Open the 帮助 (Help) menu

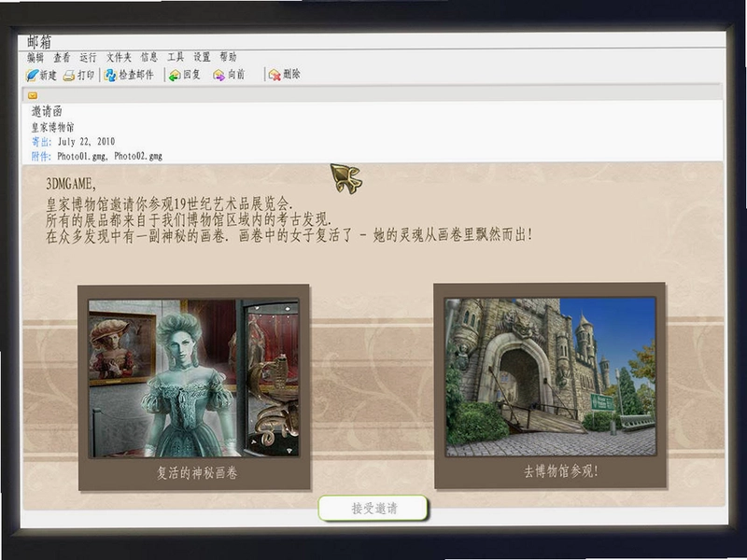pyautogui.click(x=228, y=57)
